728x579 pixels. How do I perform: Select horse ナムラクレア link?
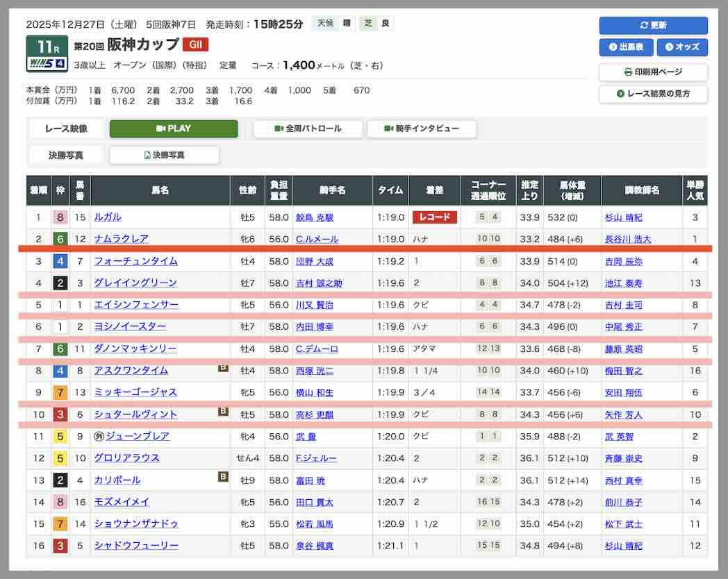click(121, 239)
